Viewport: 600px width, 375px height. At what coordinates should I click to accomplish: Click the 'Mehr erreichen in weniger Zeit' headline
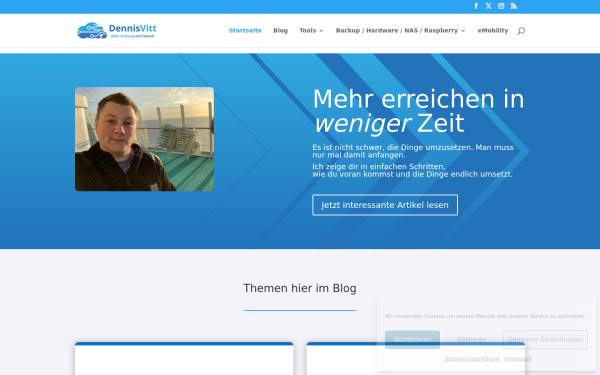click(x=418, y=111)
